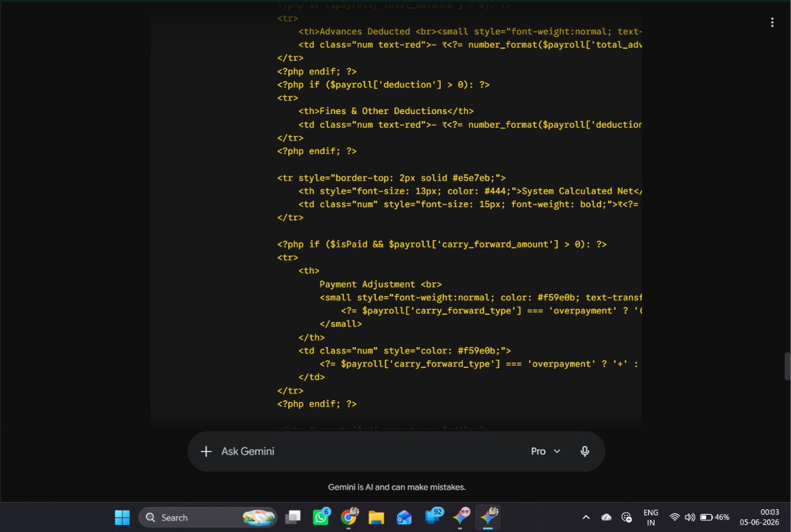Click the 'Fines & Other Deductions' code line
The height and width of the screenshot is (532, 791).
pos(386,111)
